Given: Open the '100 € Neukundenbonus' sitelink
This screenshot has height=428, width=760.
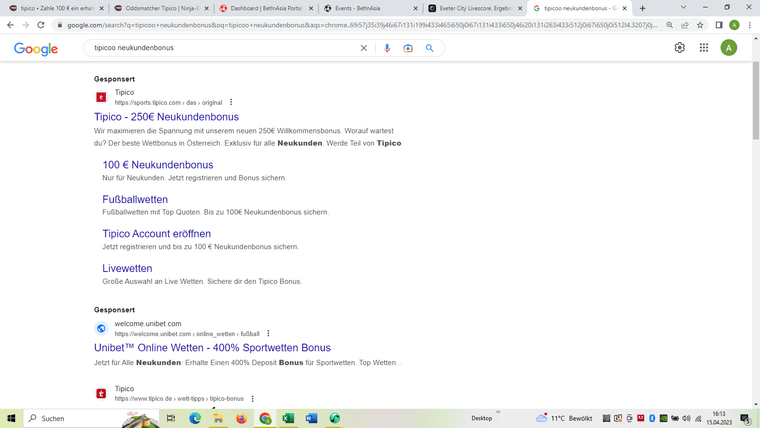Looking at the screenshot, I should point(158,165).
